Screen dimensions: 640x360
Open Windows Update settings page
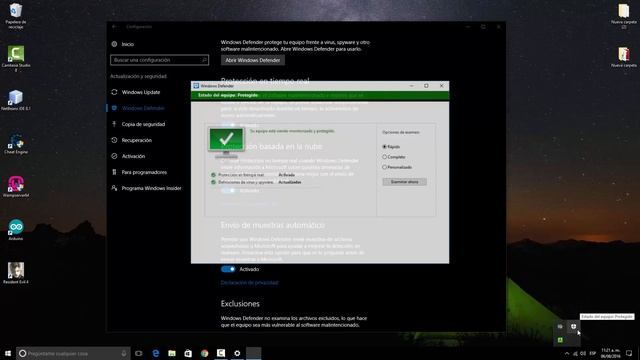pyautogui.click(x=141, y=92)
